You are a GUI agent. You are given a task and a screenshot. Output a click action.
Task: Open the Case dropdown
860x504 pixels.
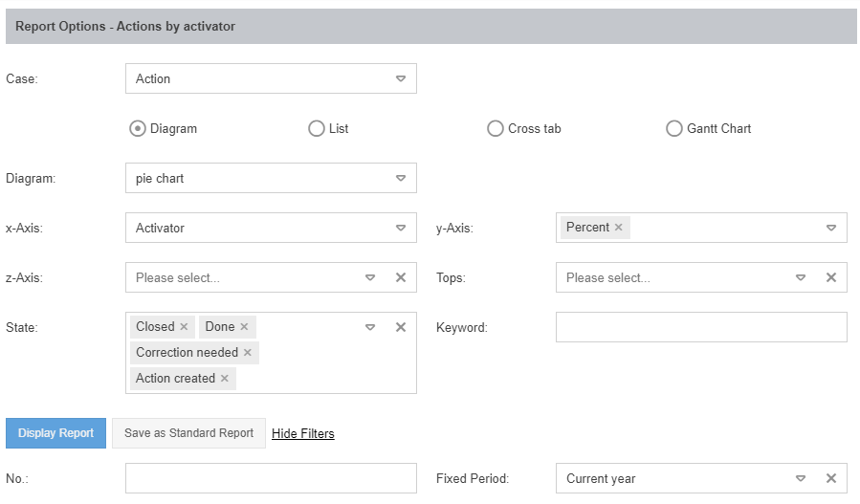pyautogui.click(x=401, y=78)
